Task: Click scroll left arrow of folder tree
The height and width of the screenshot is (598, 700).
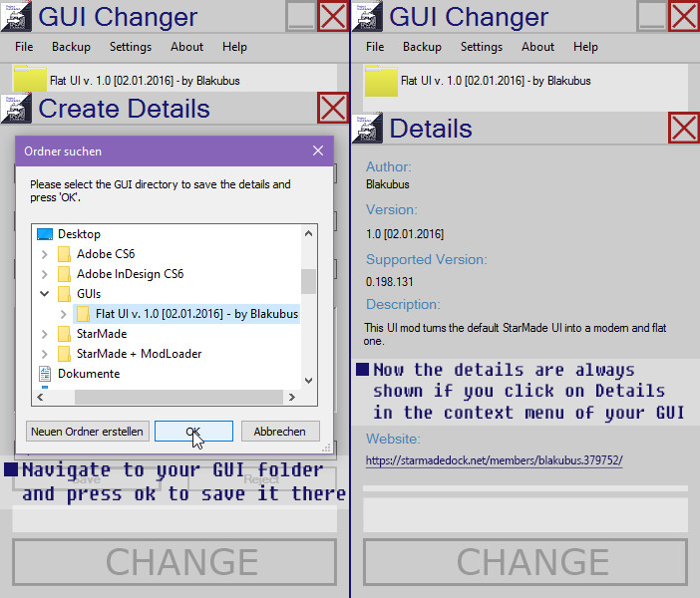Action: coord(40,397)
